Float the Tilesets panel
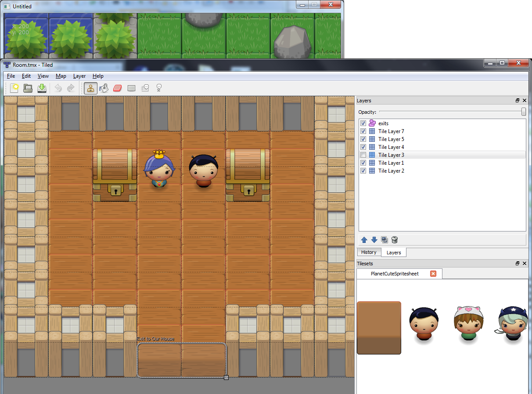Screen dimensions: 532x394 point(518,264)
